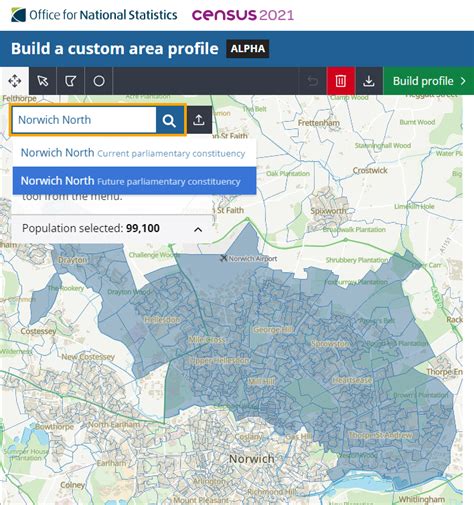Screen dimensions: 474x505
Task: Clear selection with the red trash icon
Action: click(341, 81)
